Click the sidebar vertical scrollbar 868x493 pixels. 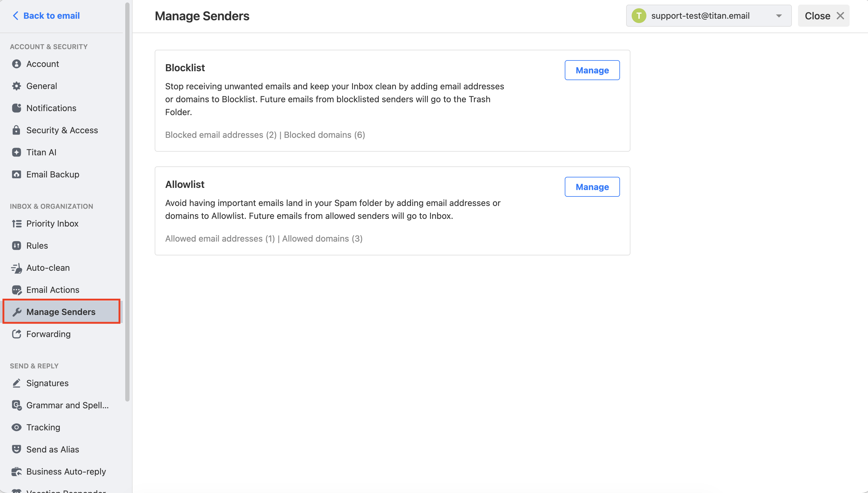pyautogui.click(x=127, y=202)
